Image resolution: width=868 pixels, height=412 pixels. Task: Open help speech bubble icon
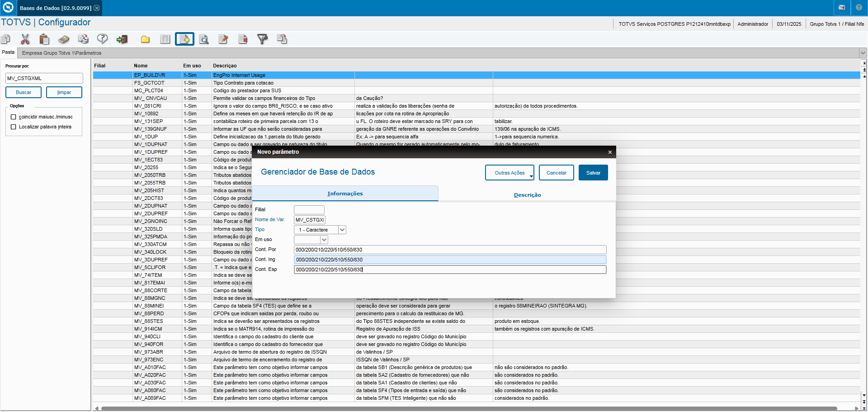coord(103,39)
